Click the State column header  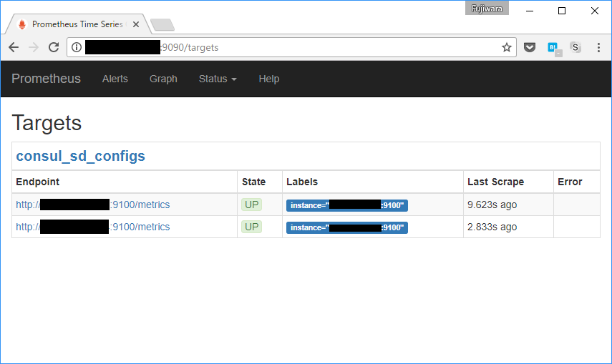[253, 182]
